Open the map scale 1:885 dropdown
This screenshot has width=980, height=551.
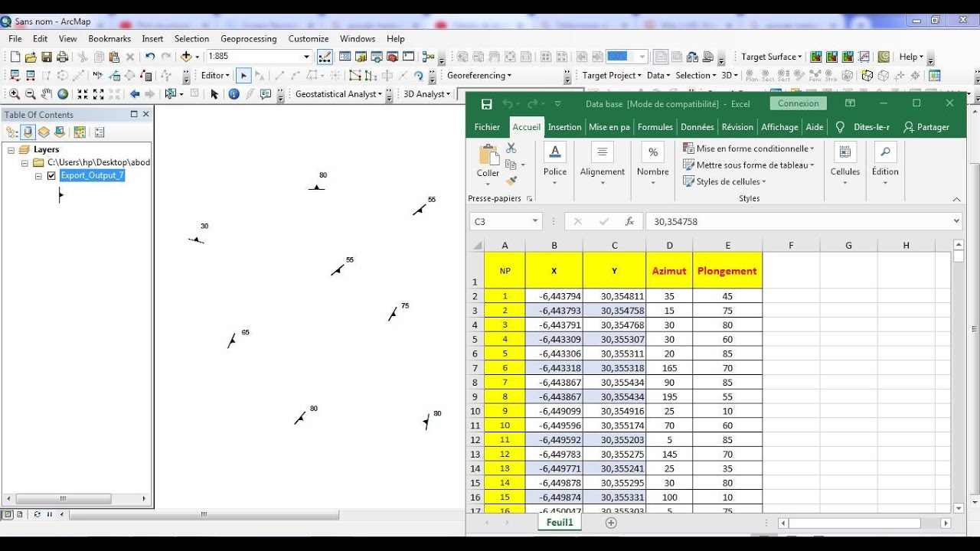click(x=306, y=57)
